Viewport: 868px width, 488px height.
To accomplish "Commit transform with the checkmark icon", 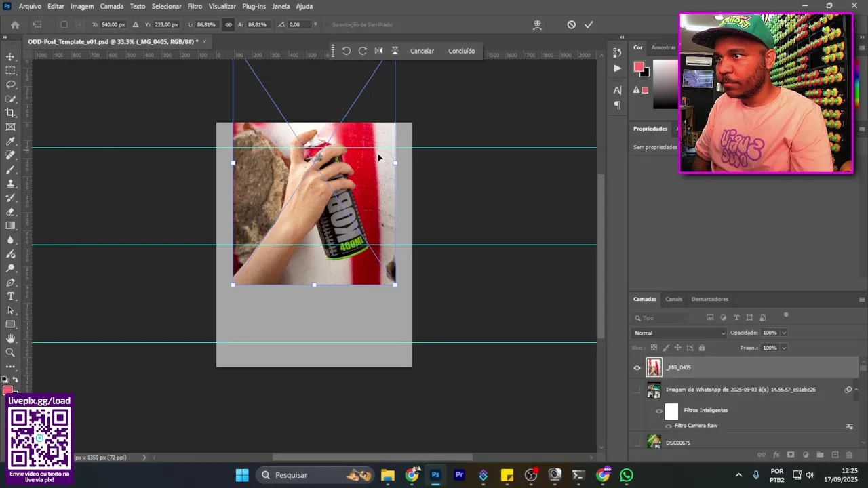I will point(589,25).
